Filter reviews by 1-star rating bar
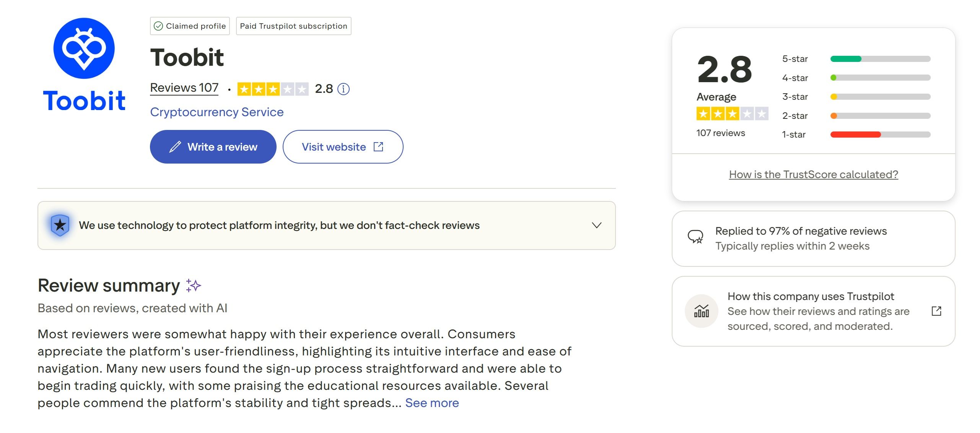The height and width of the screenshot is (433, 980). (880, 135)
